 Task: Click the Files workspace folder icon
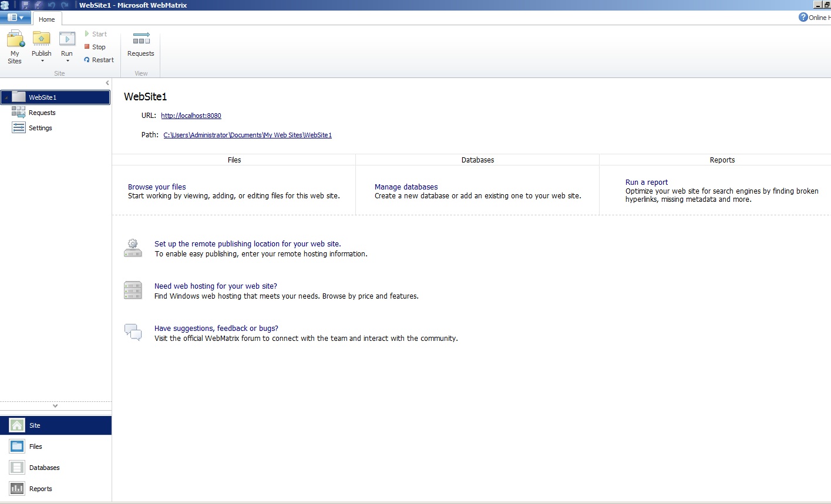(17, 447)
